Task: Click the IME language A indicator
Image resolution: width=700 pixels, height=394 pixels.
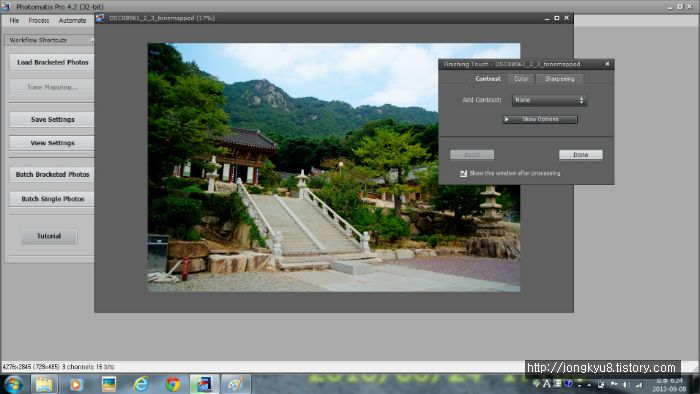Action: (546, 384)
